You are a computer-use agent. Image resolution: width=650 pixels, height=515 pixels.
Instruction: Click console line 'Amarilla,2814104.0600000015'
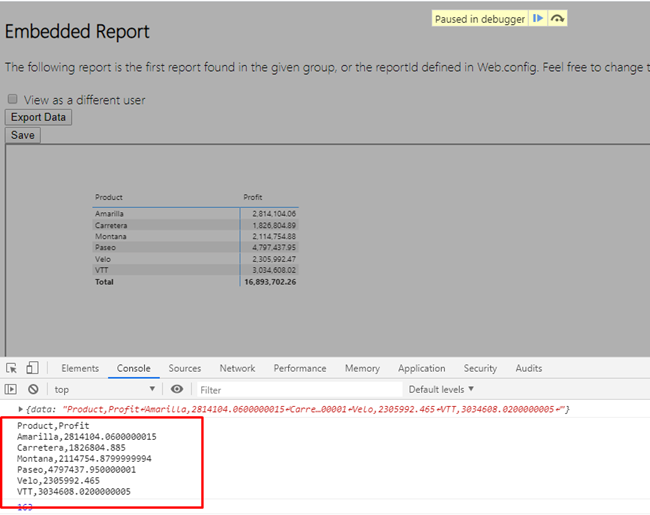pos(87,437)
